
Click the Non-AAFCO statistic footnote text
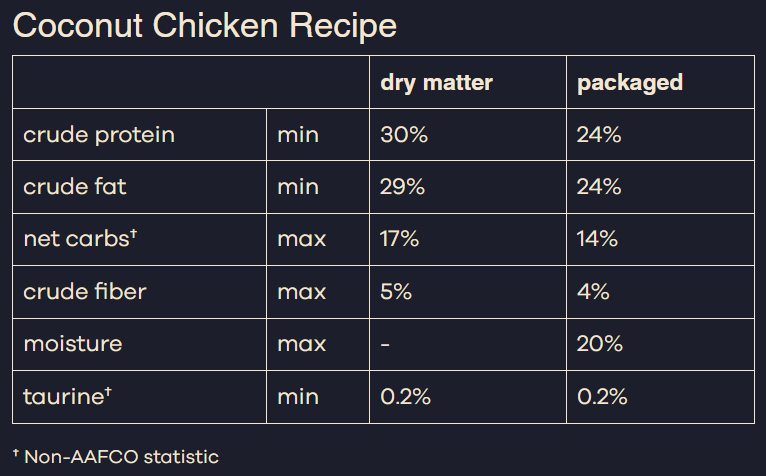pos(121,457)
